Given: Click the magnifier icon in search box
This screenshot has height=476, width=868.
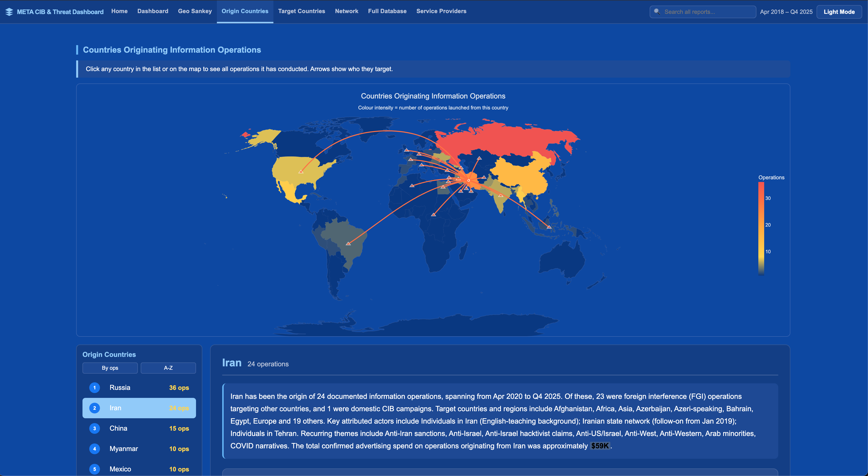Looking at the screenshot, I should (657, 12).
